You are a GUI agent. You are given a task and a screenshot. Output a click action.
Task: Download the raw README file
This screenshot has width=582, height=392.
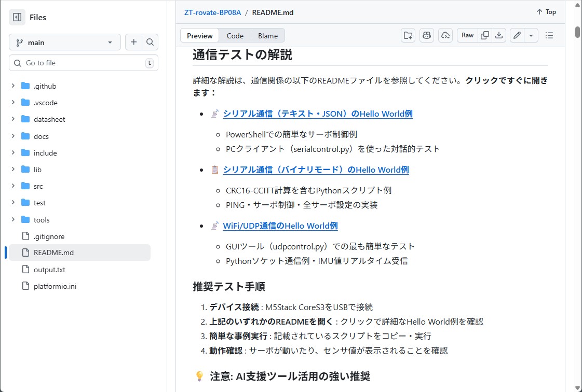498,35
